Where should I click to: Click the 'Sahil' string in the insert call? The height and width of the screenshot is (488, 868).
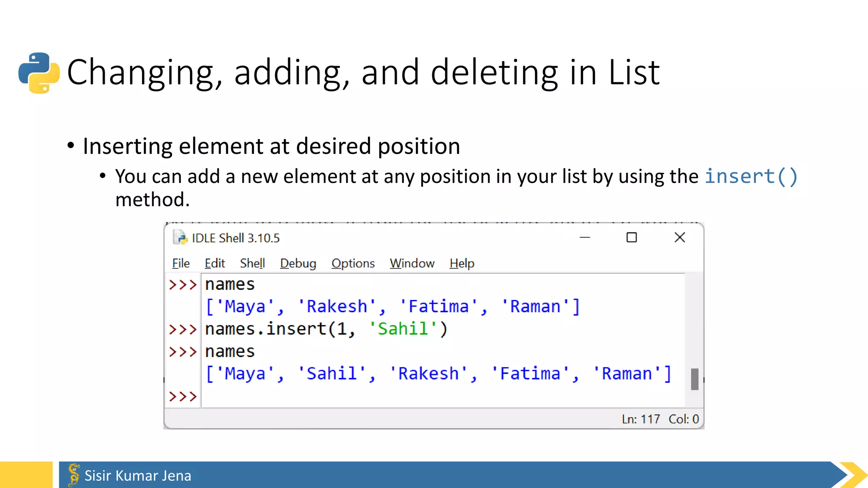tap(403, 329)
